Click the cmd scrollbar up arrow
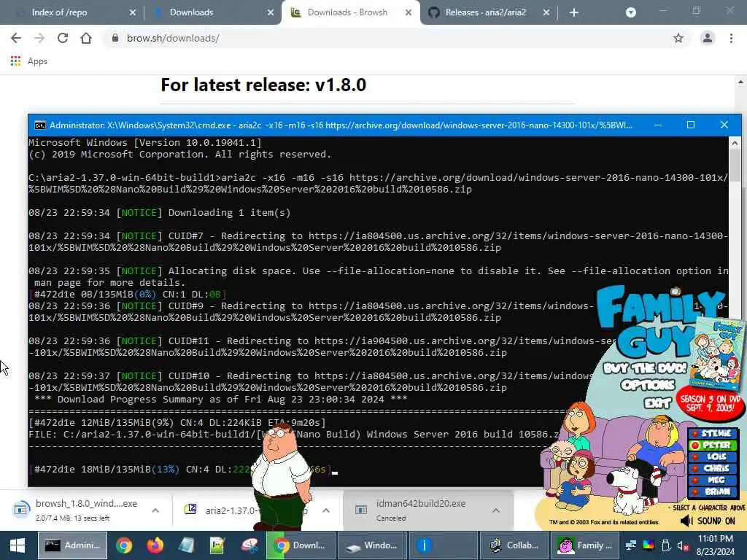The image size is (747, 560). (x=734, y=142)
